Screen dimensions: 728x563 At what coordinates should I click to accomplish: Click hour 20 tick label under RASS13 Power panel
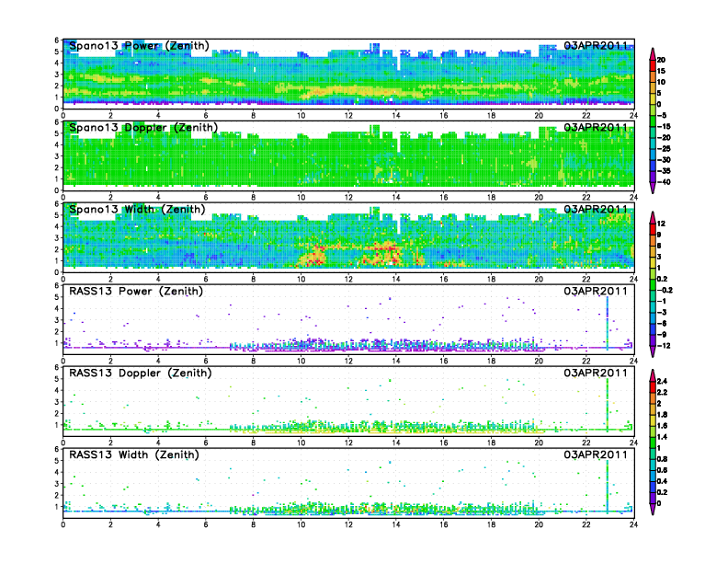point(539,361)
